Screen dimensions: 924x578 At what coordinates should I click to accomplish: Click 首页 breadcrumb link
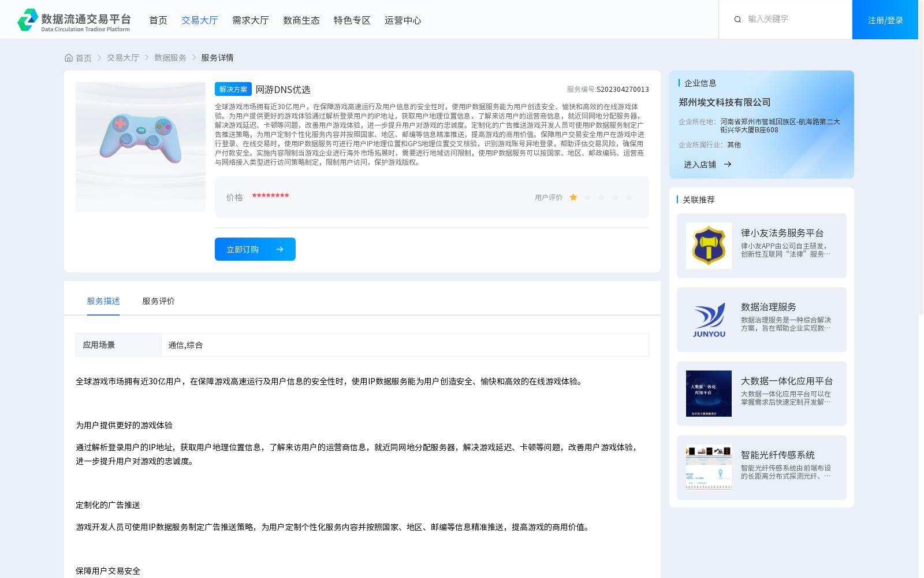[84, 58]
